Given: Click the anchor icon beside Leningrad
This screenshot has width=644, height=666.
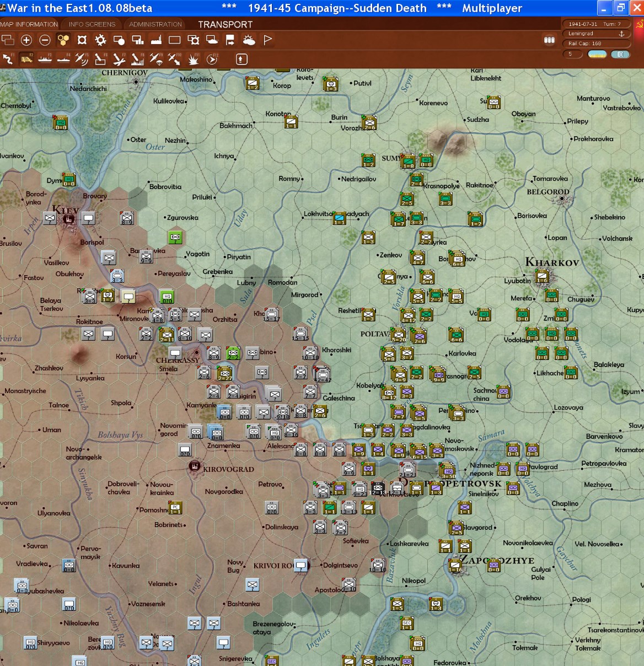Looking at the screenshot, I should pyautogui.click(x=621, y=34).
